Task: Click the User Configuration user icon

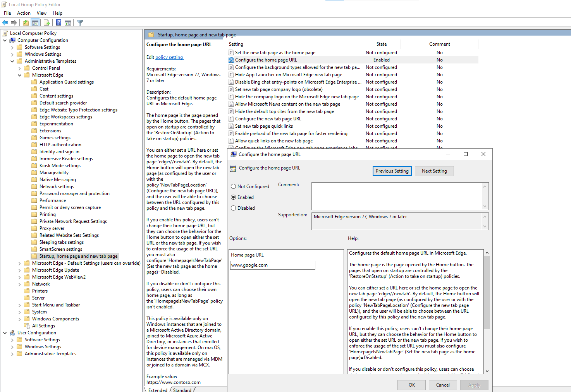Action: (12, 333)
